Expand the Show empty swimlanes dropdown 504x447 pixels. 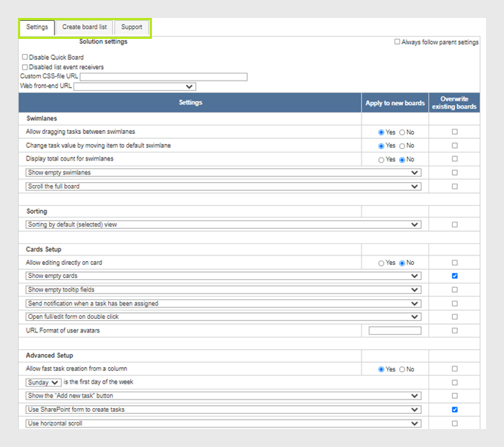coord(223,173)
